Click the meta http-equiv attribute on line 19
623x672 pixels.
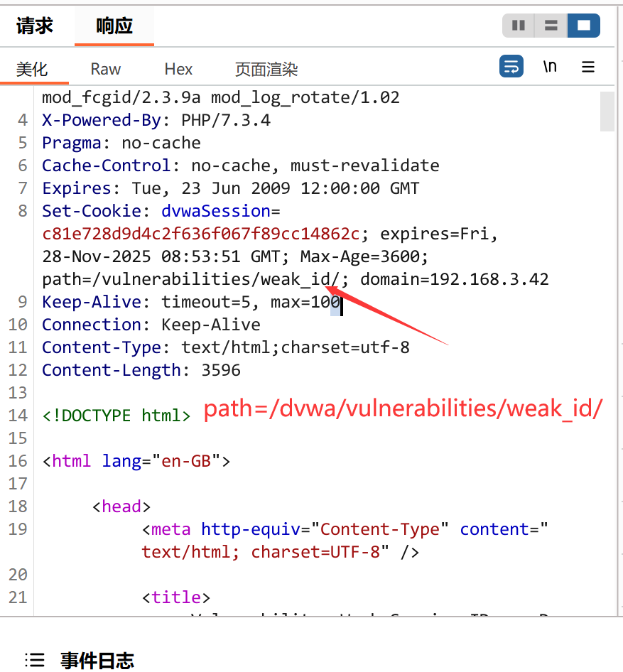(251, 529)
